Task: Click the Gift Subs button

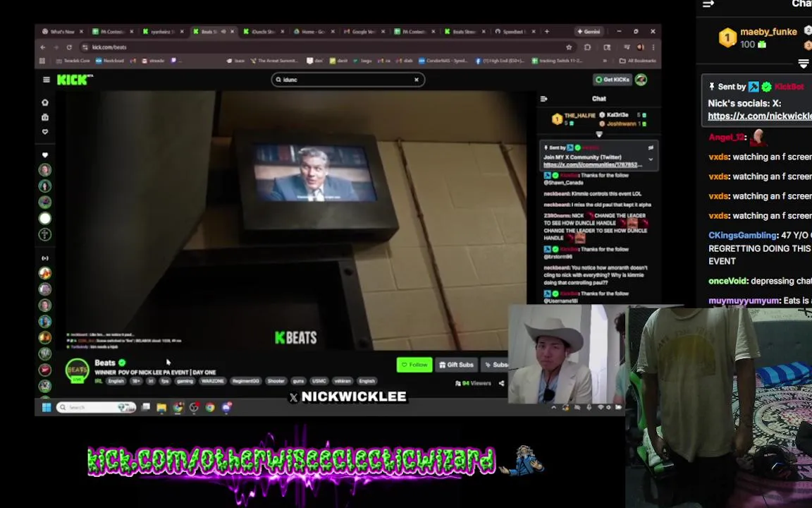Action: click(456, 365)
